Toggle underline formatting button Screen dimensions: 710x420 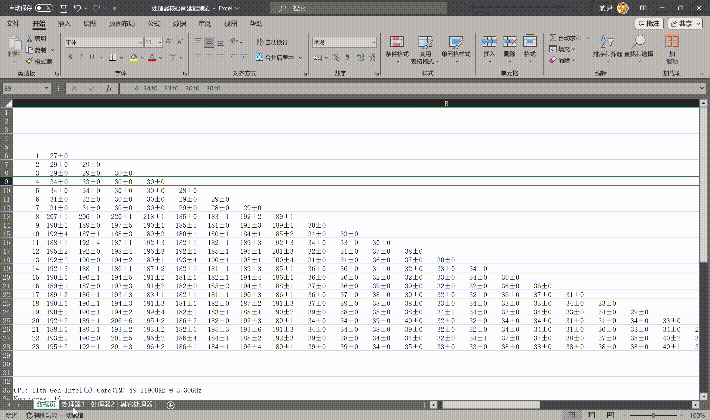tap(92, 57)
